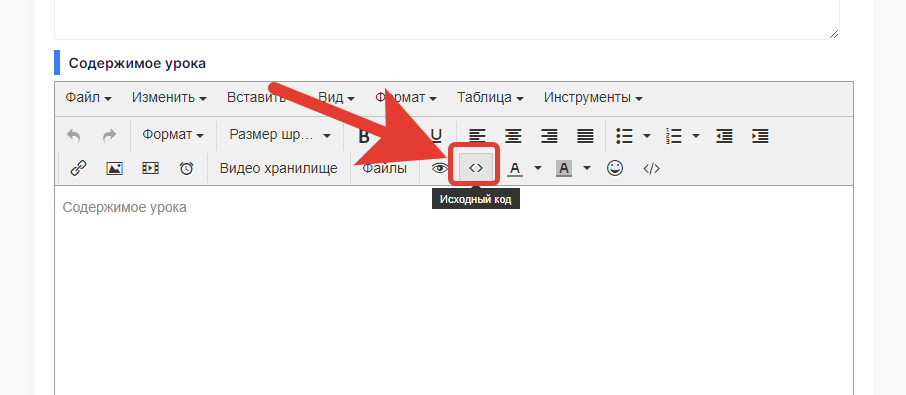Open the Формат style dropdown in toolbar
906x395 pixels.
click(x=173, y=135)
